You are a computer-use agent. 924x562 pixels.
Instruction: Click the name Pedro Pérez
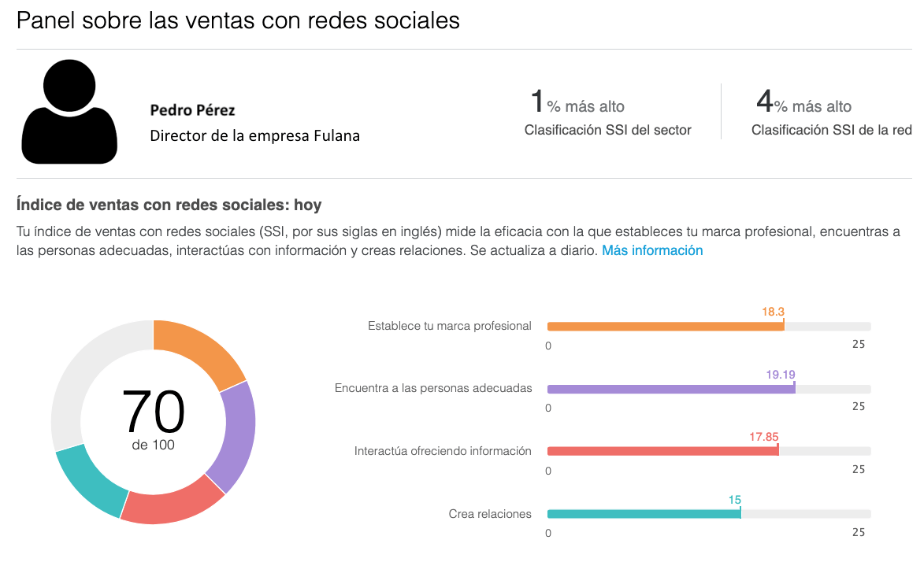tap(193, 110)
